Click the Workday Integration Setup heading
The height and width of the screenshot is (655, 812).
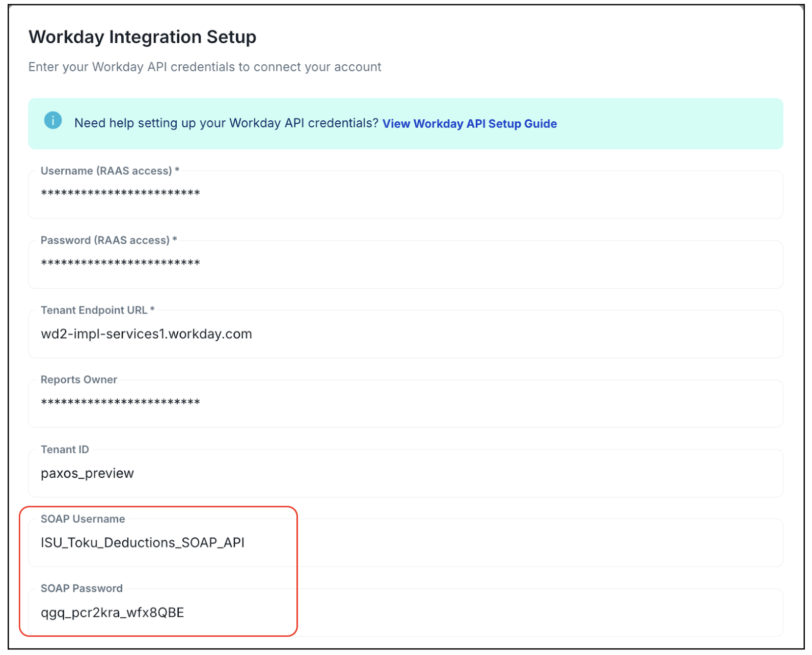coord(143,37)
